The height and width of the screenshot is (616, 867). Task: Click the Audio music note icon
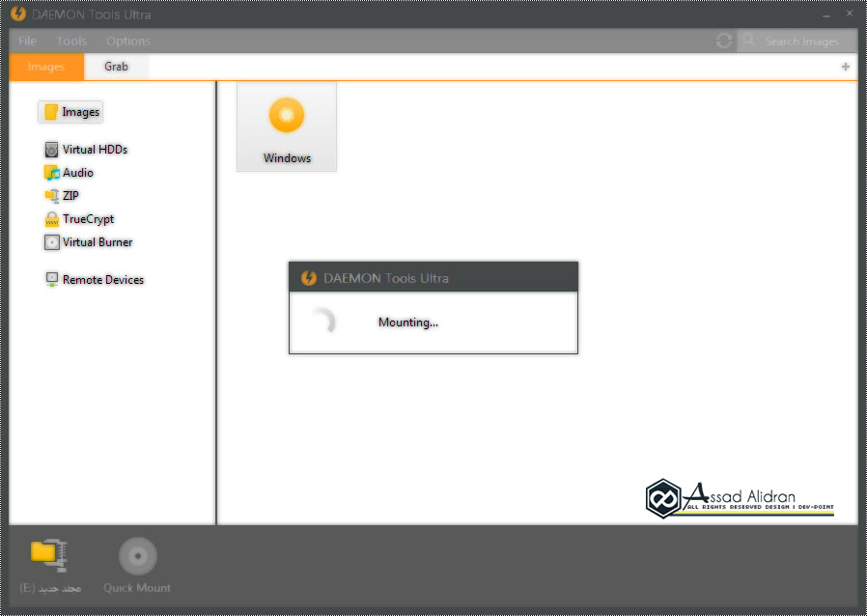[51, 173]
